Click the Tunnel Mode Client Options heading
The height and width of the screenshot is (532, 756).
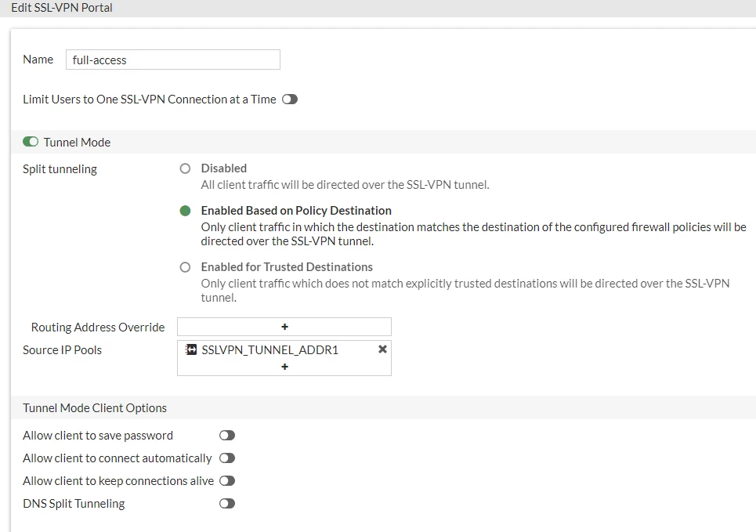95,408
